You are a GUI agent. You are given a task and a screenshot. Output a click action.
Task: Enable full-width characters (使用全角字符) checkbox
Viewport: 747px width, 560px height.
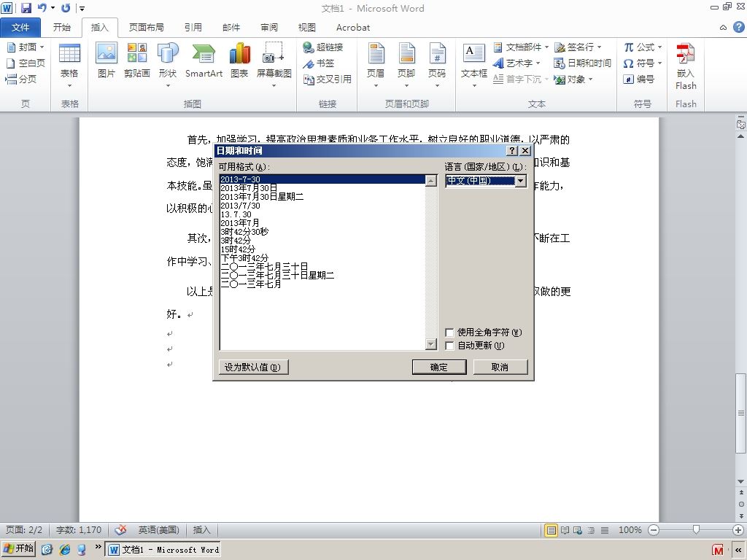point(449,332)
